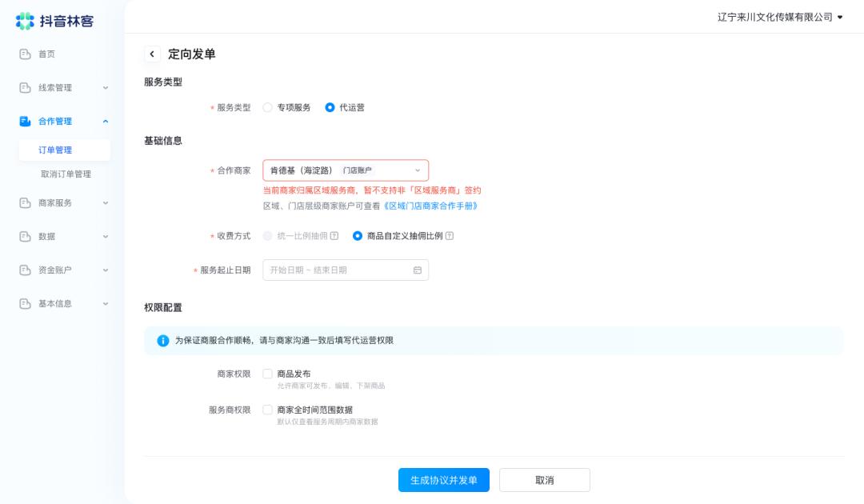Click the 生成协议并发单 button
Image resolution: width=864 pixels, height=504 pixels.
444,480
